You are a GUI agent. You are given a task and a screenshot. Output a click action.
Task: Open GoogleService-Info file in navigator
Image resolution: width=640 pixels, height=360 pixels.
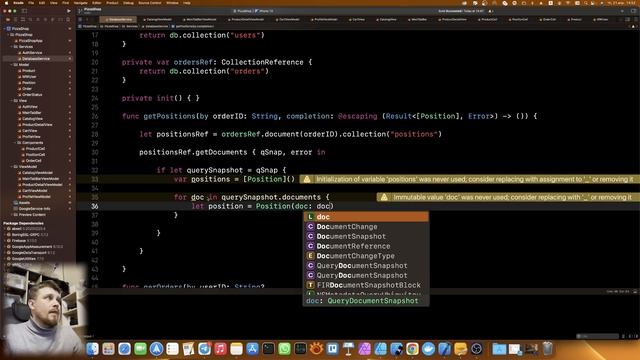coord(34,209)
